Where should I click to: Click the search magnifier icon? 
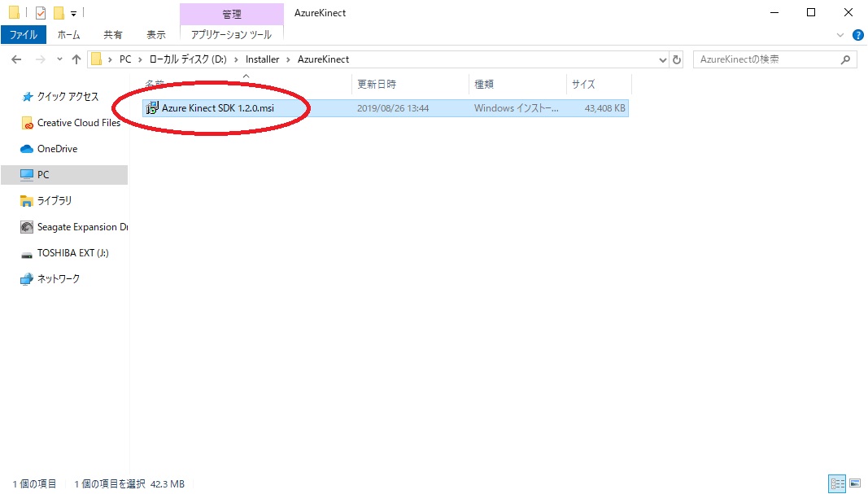(845, 59)
